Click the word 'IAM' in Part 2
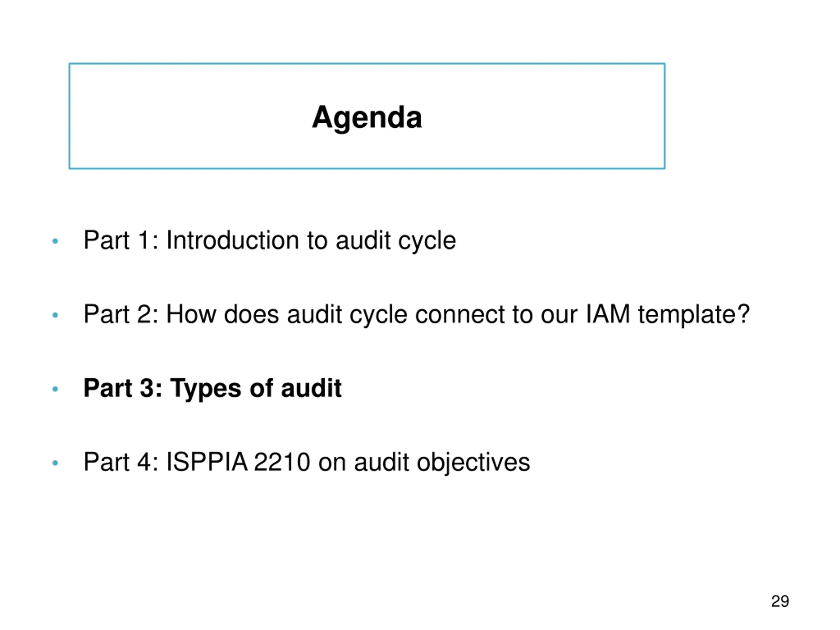 click(x=608, y=314)
